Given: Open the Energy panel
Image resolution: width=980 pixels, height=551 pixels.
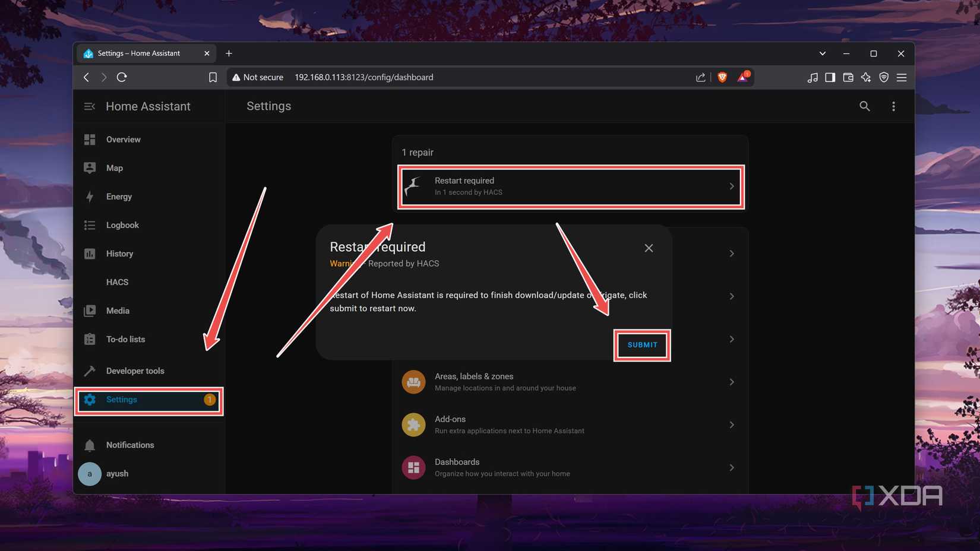Looking at the screenshot, I should pos(119,197).
